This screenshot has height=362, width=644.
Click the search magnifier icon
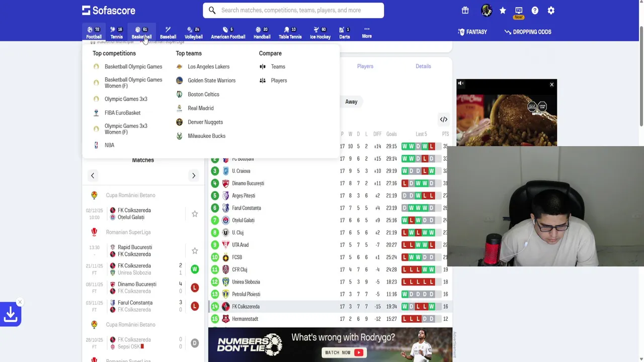click(x=212, y=10)
